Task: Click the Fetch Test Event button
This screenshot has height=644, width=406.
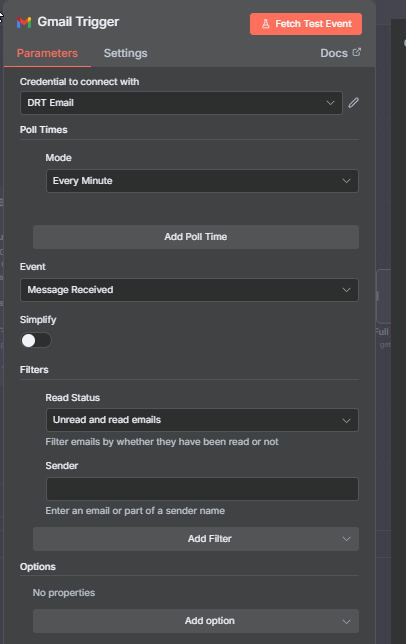Action: pyautogui.click(x=306, y=24)
